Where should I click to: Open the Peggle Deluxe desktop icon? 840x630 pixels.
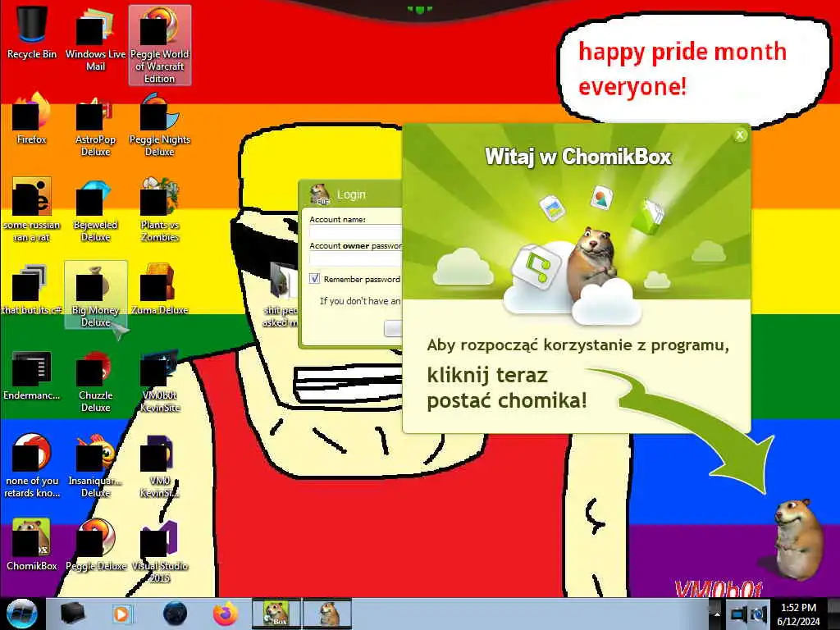pyautogui.click(x=95, y=544)
